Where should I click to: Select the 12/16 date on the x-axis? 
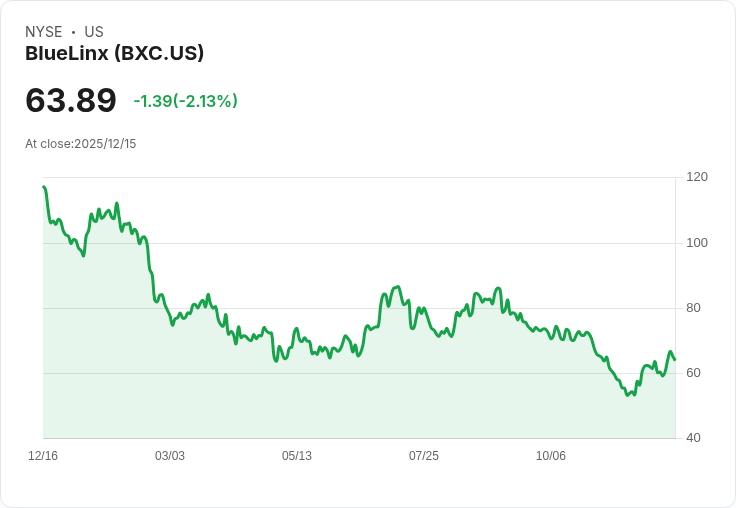point(43,456)
